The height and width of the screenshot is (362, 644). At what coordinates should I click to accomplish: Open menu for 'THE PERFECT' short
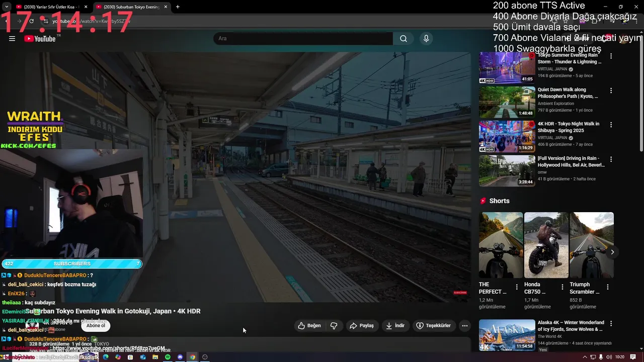pos(517,287)
